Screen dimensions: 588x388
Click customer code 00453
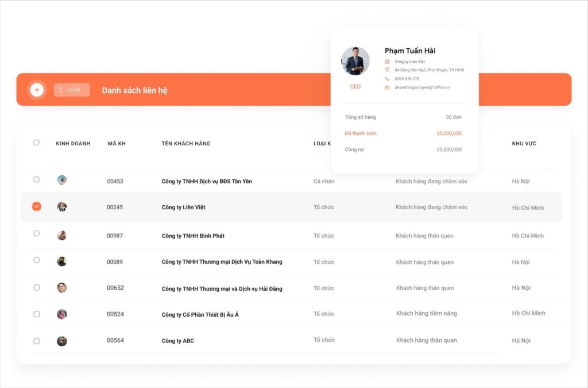tap(115, 181)
